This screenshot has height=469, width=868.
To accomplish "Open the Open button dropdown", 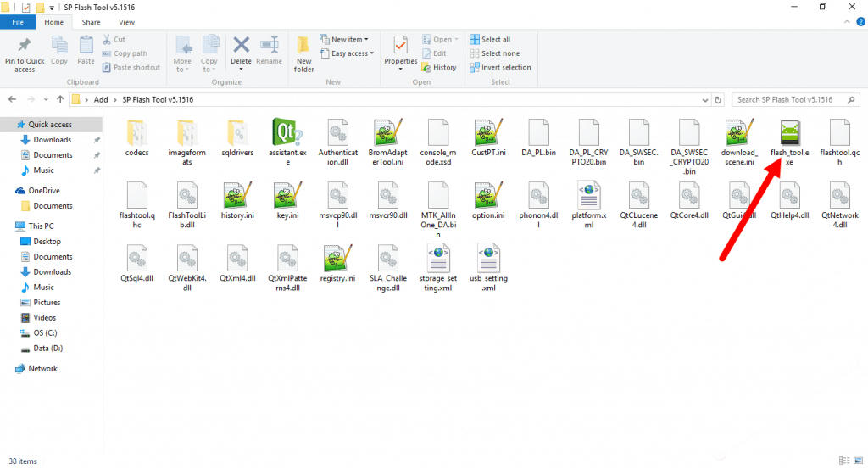I will click(456, 39).
